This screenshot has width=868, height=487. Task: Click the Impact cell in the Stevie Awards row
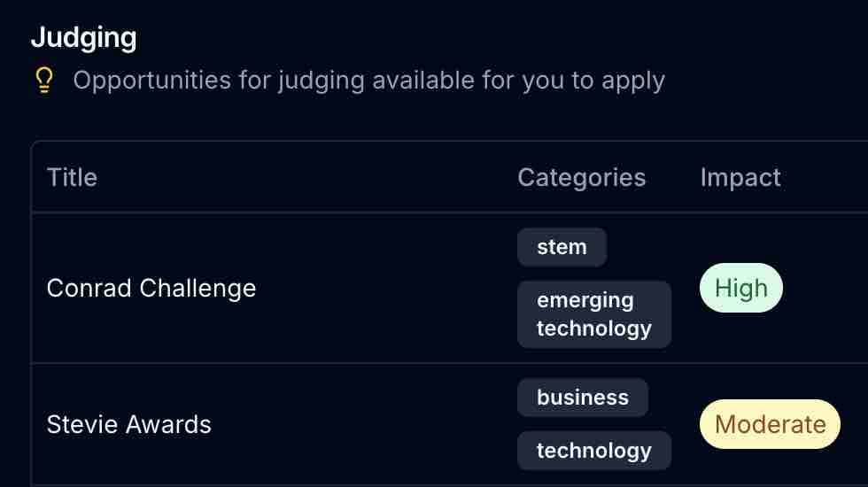click(x=777, y=424)
